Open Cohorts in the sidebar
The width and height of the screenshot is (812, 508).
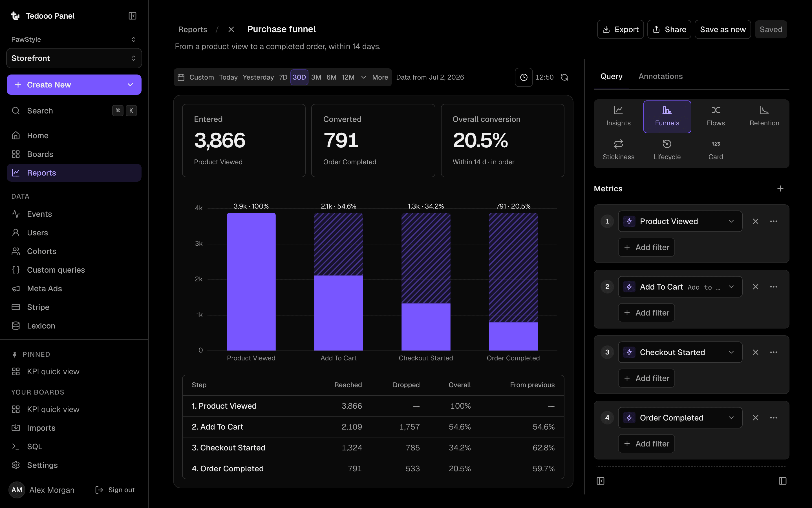74,251
